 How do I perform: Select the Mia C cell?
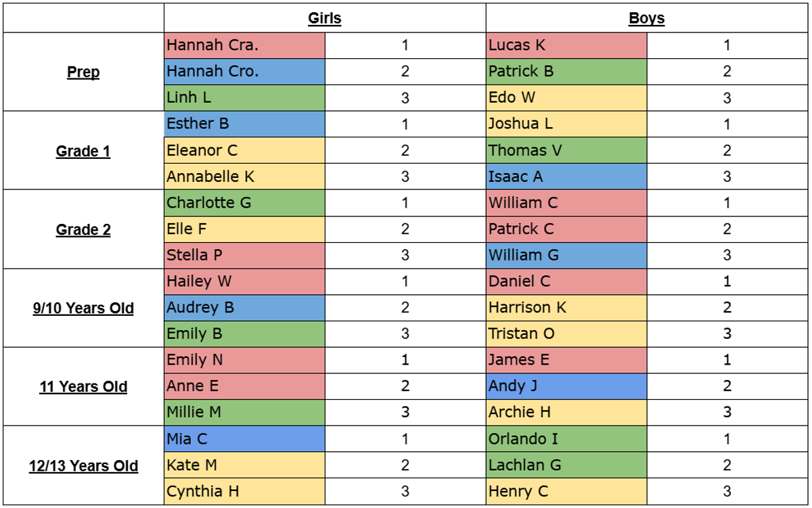244,439
